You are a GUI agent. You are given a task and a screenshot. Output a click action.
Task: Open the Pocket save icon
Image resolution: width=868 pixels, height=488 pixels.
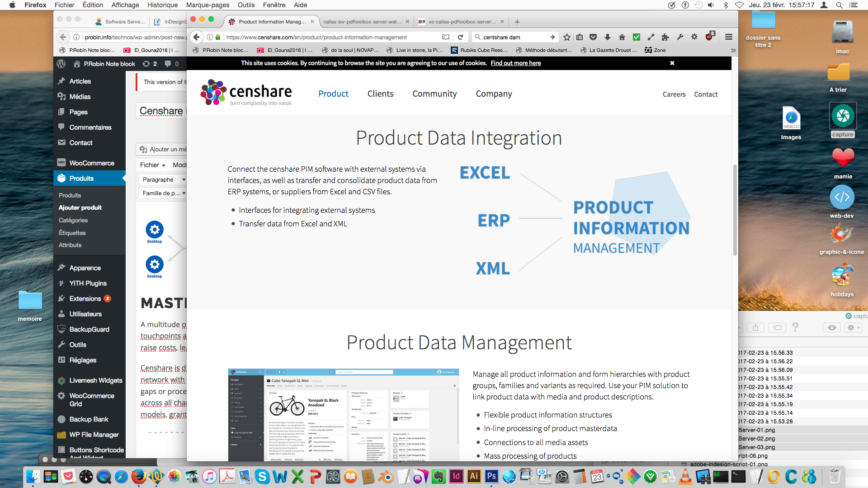click(x=593, y=37)
